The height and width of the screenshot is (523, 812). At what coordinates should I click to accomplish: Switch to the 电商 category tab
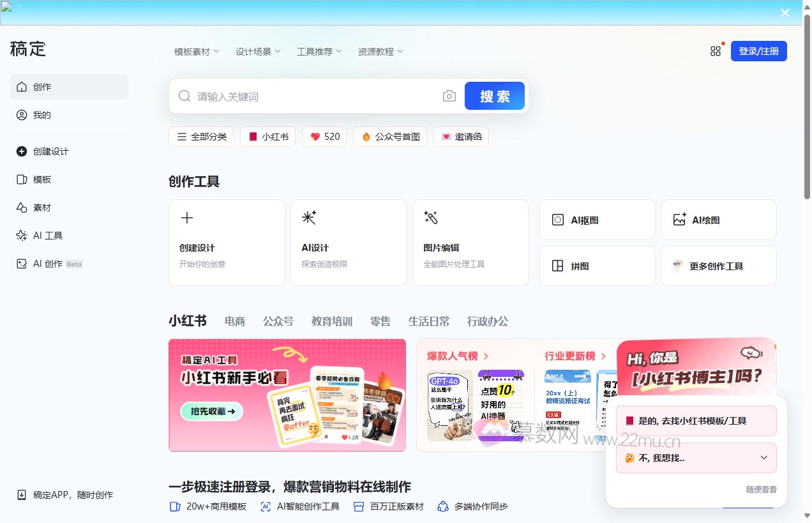pos(234,321)
